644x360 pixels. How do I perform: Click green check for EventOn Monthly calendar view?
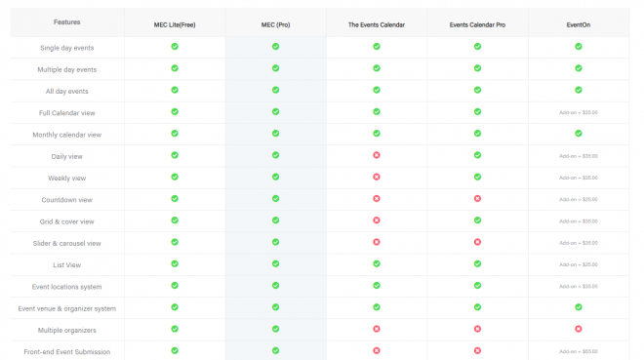579,134
